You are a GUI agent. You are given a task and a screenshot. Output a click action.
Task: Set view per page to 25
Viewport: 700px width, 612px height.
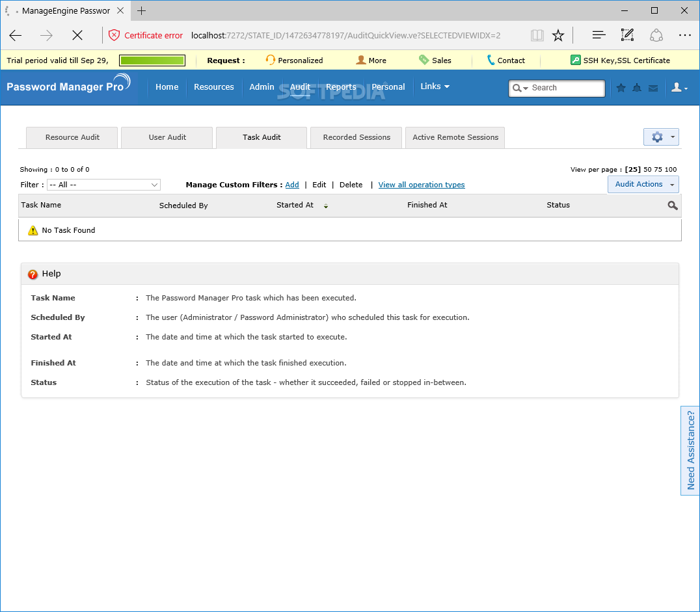(x=633, y=170)
